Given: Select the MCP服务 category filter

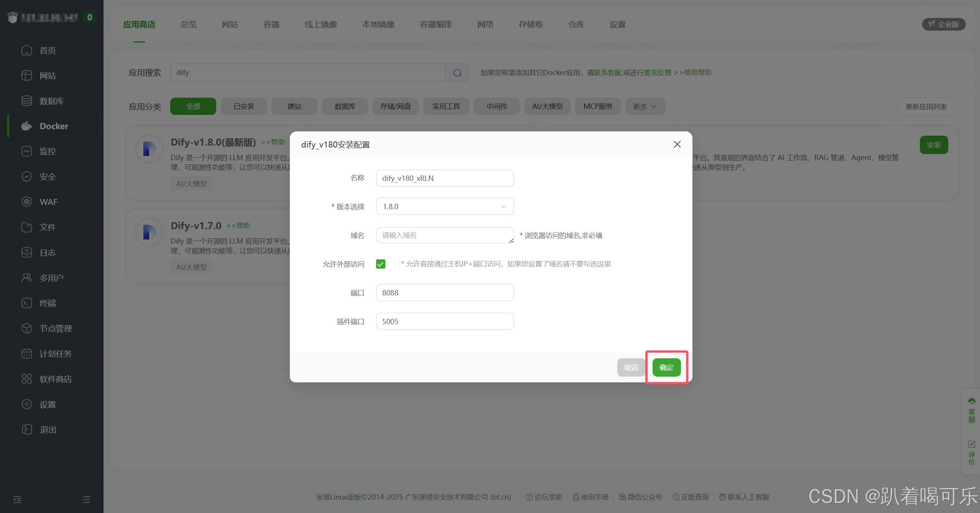Looking at the screenshot, I should click(x=598, y=107).
